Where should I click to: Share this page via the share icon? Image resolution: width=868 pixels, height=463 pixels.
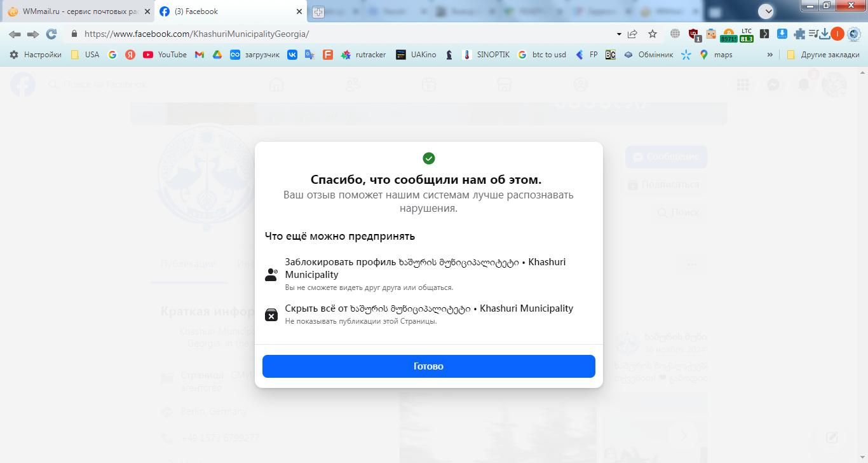pyautogui.click(x=633, y=34)
